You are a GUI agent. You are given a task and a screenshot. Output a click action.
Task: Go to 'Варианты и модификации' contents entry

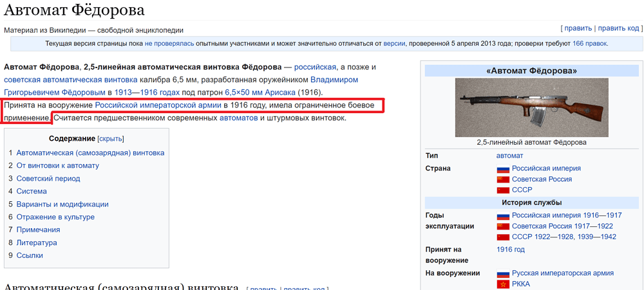coord(62,204)
